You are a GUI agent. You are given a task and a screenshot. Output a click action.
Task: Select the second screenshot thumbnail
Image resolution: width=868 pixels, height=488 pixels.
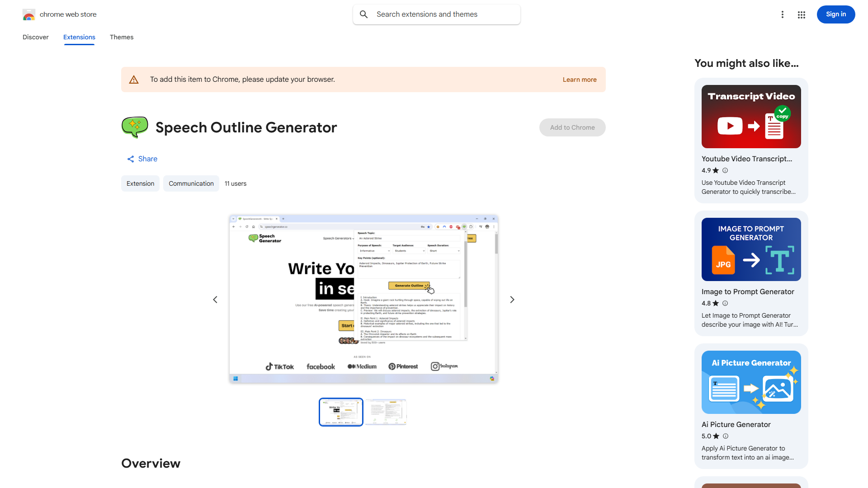click(x=386, y=412)
